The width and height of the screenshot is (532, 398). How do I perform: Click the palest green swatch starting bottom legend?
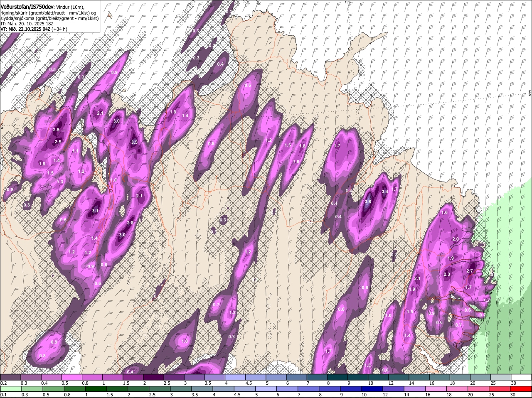coord(10,389)
